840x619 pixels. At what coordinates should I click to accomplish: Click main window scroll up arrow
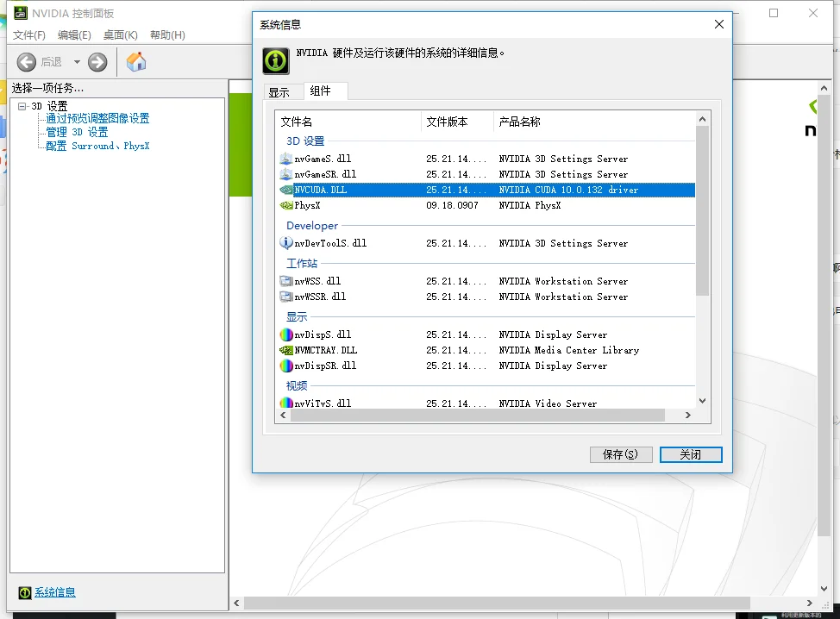click(x=824, y=88)
